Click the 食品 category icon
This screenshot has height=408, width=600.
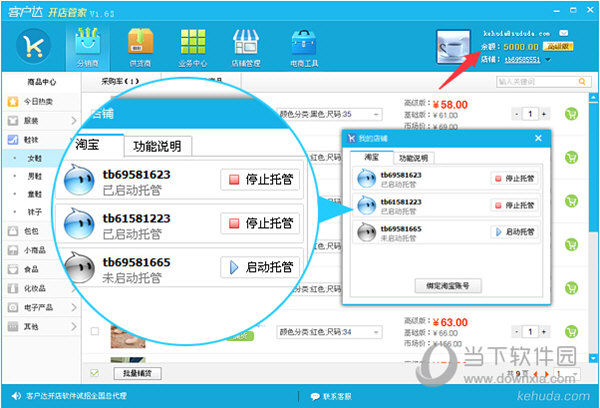13,269
